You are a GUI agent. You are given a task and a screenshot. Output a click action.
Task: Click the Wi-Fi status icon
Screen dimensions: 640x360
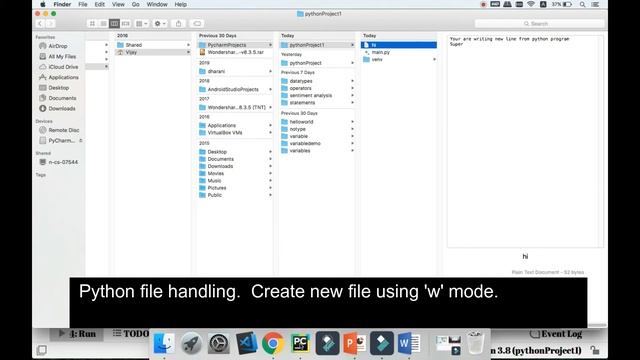click(531, 4)
